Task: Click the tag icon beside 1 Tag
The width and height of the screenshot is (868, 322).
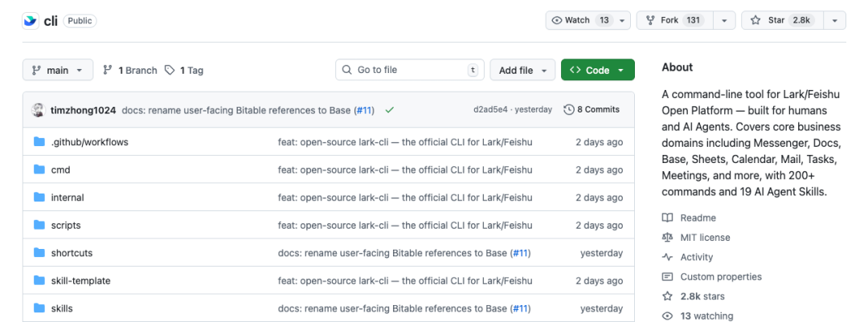Action: (x=170, y=71)
